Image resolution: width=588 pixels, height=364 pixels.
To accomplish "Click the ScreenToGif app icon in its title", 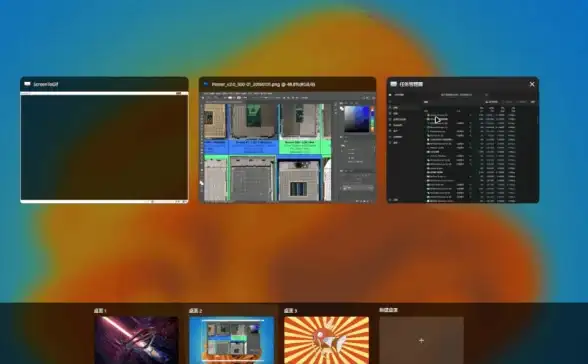I will (27, 84).
